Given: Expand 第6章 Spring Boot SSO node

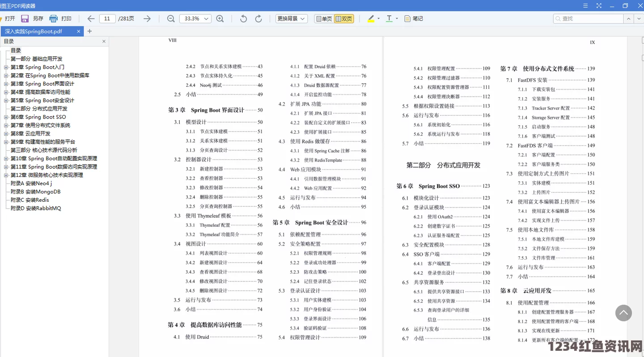Looking at the screenshot, I should pyautogui.click(x=6, y=117).
